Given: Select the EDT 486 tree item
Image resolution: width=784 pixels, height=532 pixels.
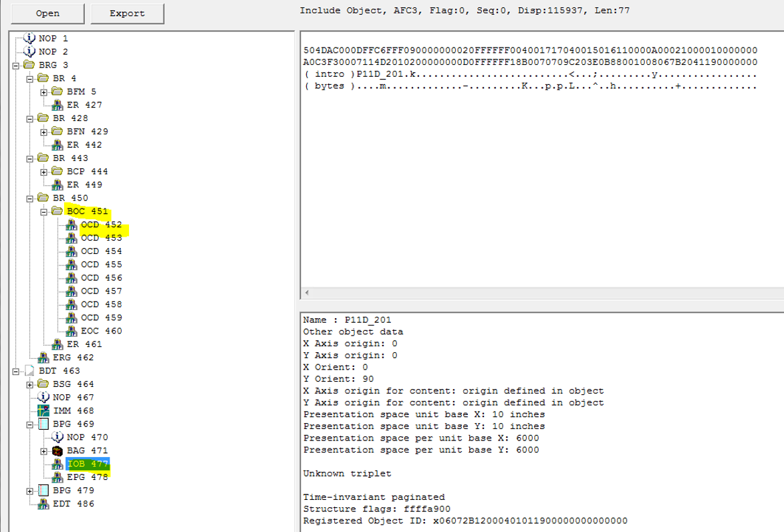Looking at the screenshot, I should 74,503.
